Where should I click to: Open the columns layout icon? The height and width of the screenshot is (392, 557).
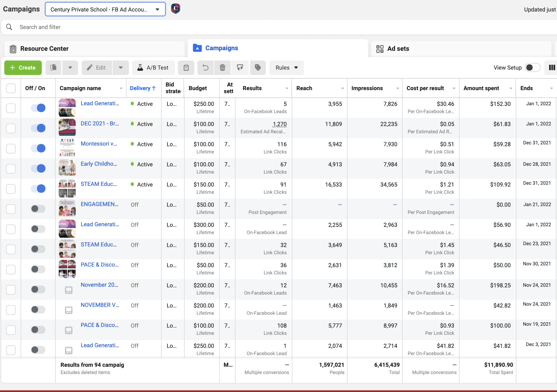(x=552, y=67)
